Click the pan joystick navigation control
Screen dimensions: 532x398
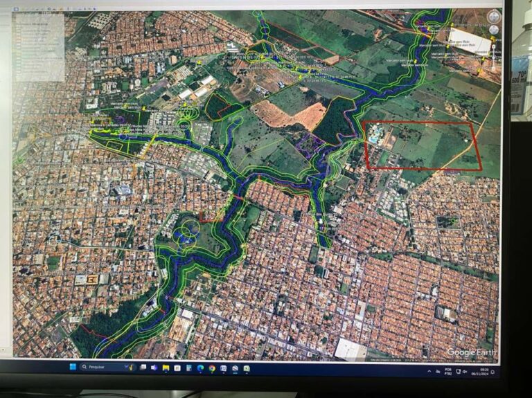coord(493,30)
